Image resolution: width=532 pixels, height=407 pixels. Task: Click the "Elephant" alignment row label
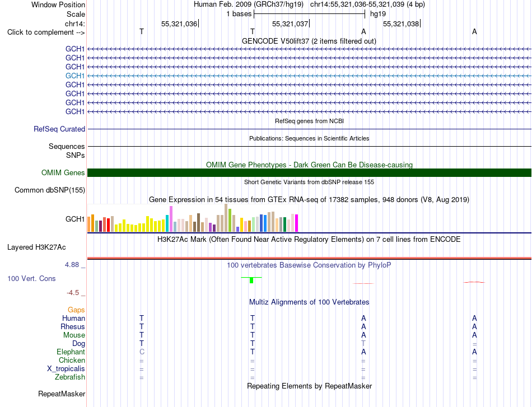[71, 352]
